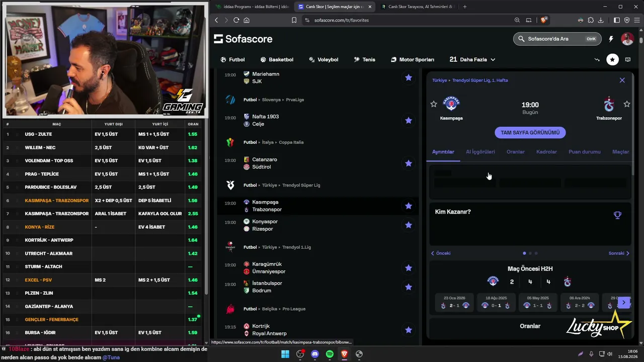Bookmark this page in the browser
This screenshot has width=644, height=362.
click(x=294, y=20)
